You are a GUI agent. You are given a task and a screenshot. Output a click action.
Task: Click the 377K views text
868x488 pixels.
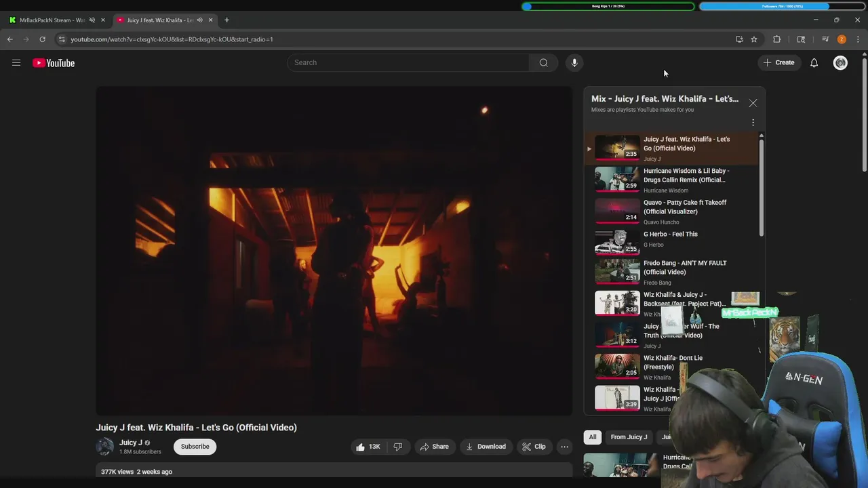coord(117,472)
